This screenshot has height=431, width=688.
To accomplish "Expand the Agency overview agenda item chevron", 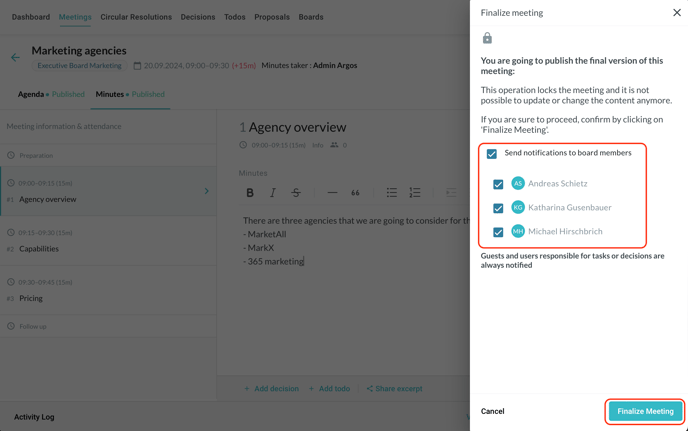I will tap(207, 191).
